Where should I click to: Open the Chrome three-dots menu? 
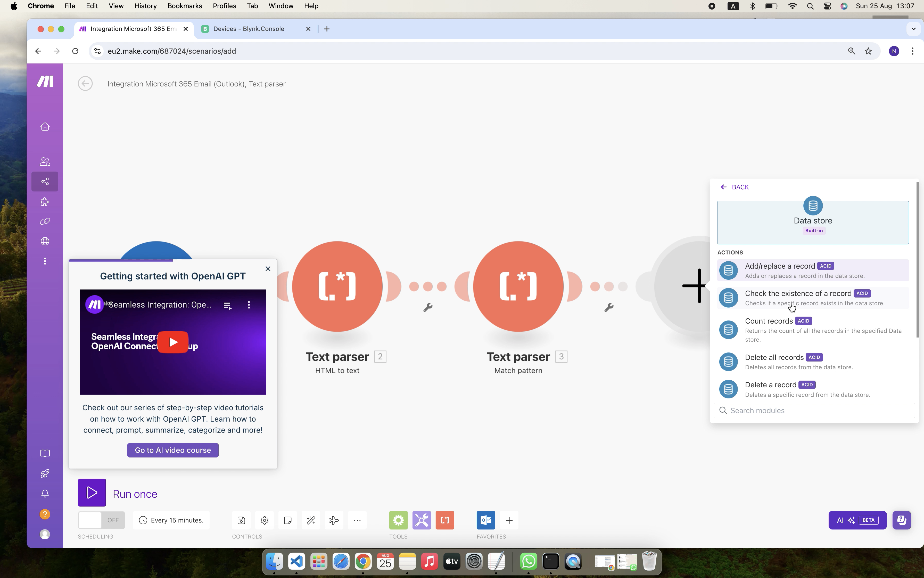point(913,51)
